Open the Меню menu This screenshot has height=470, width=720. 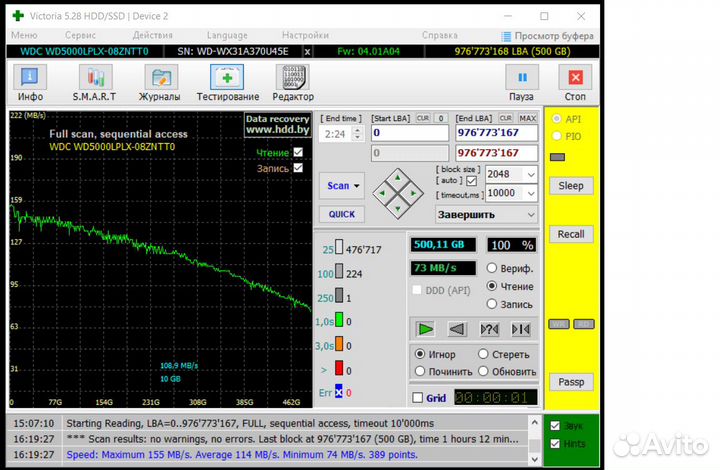click(x=24, y=35)
